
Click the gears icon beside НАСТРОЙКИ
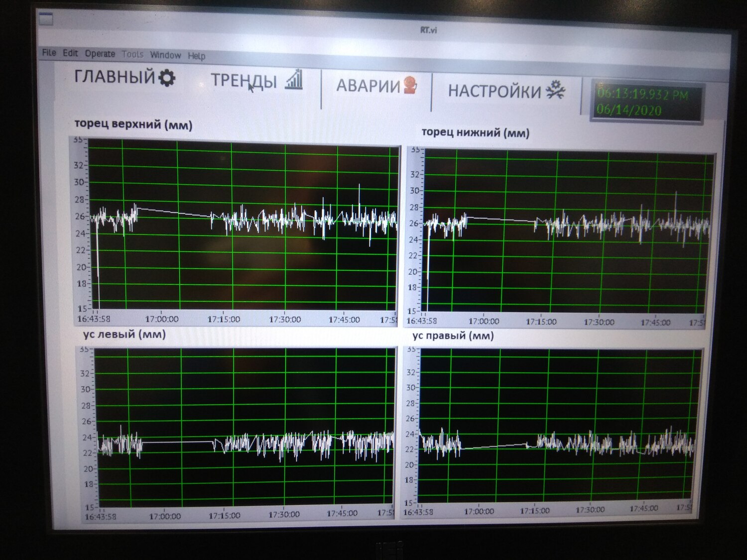point(556,90)
